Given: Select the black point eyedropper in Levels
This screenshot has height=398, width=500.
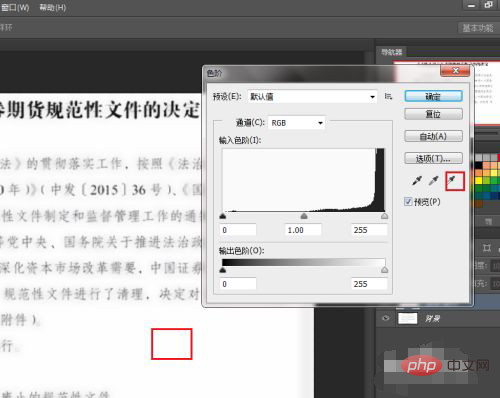Looking at the screenshot, I should [x=417, y=181].
